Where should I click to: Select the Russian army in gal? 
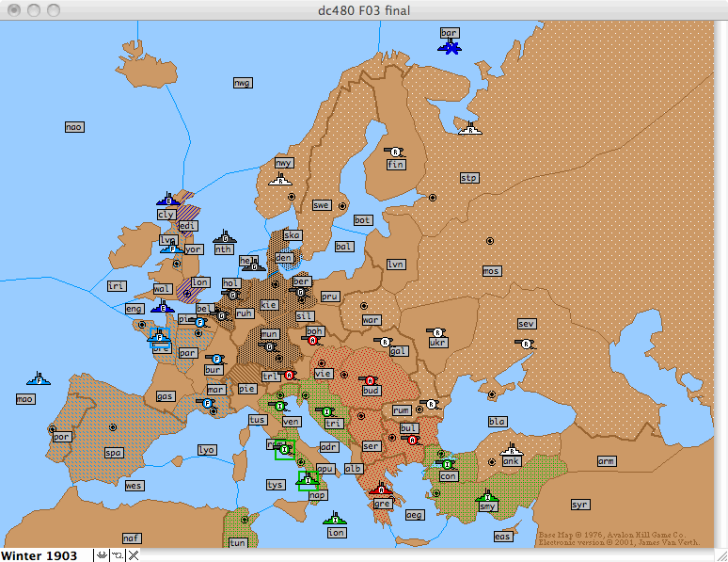[384, 342]
